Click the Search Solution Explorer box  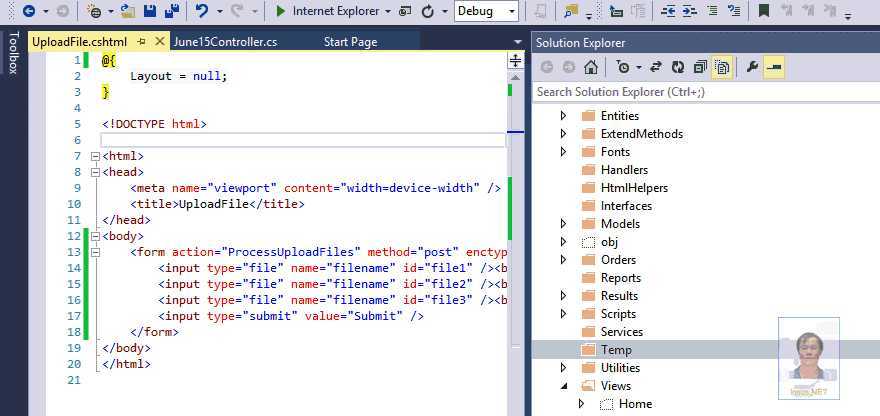[706, 92]
